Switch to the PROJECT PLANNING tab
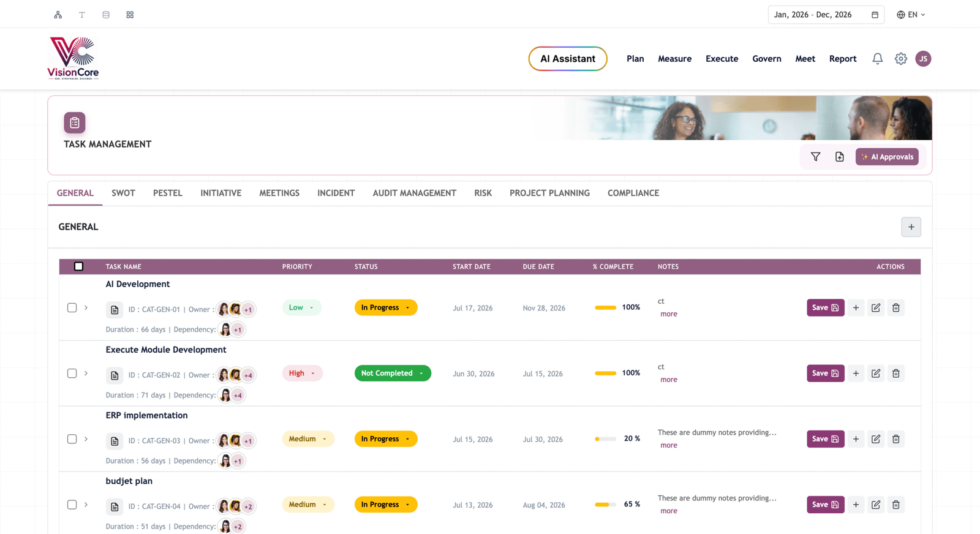The height and width of the screenshot is (534, 980). 549,193
